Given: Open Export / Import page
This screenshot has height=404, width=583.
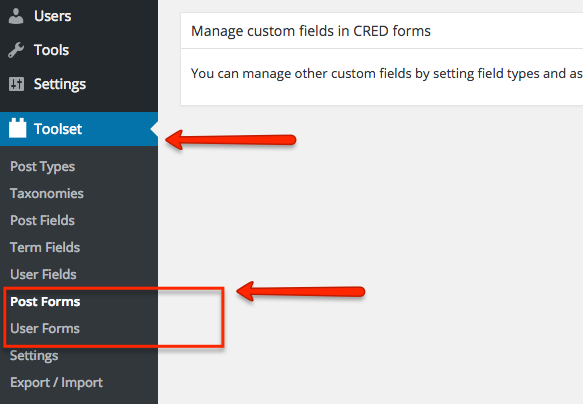Looking at the screenshot, I should [57, 382].
